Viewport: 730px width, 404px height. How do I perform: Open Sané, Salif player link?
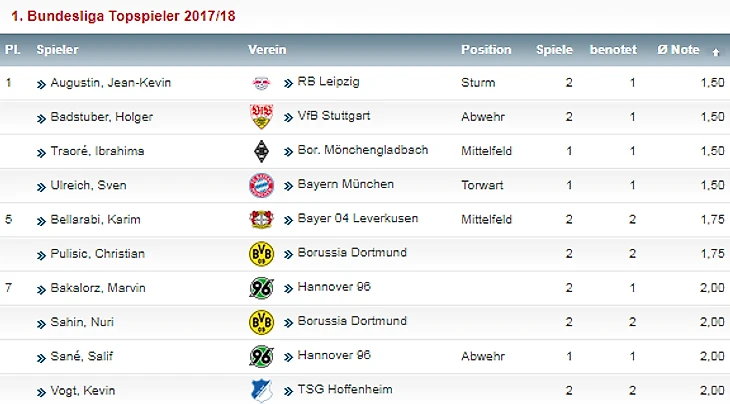(81, 356)
